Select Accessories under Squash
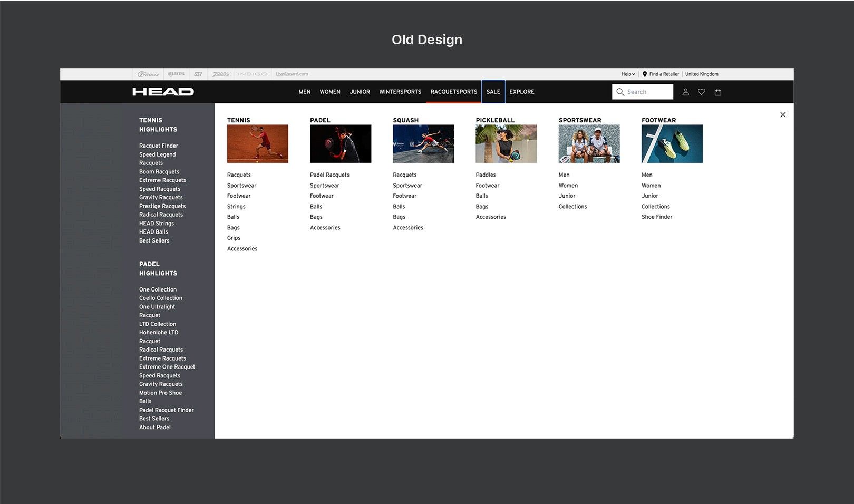The image size is (854, 504). tap(408, 228)
